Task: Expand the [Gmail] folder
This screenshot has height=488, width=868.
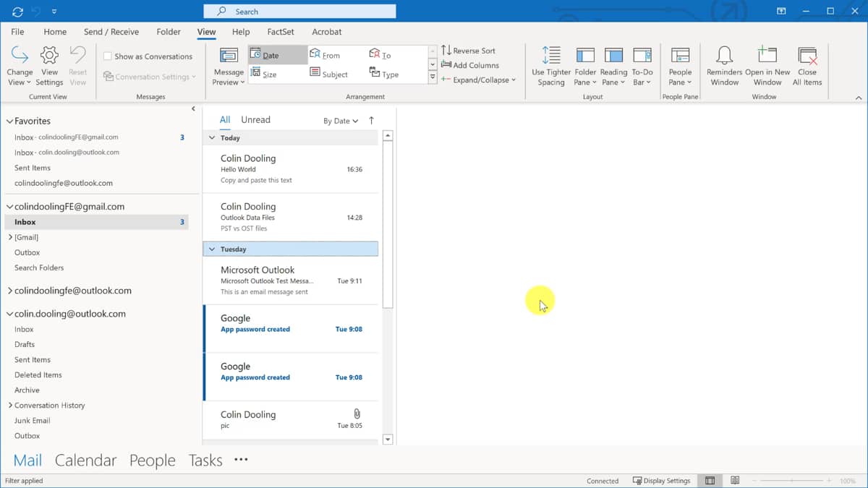Action: [x=10, y=237]
